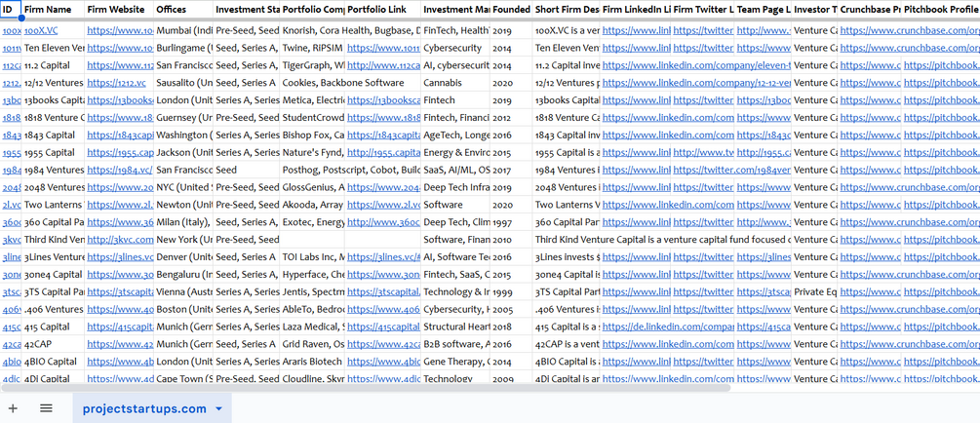This screenshot has height=423, width=980.
Task: Select the Milan (Italy) offices cell
Action: (x=183, y=222)
